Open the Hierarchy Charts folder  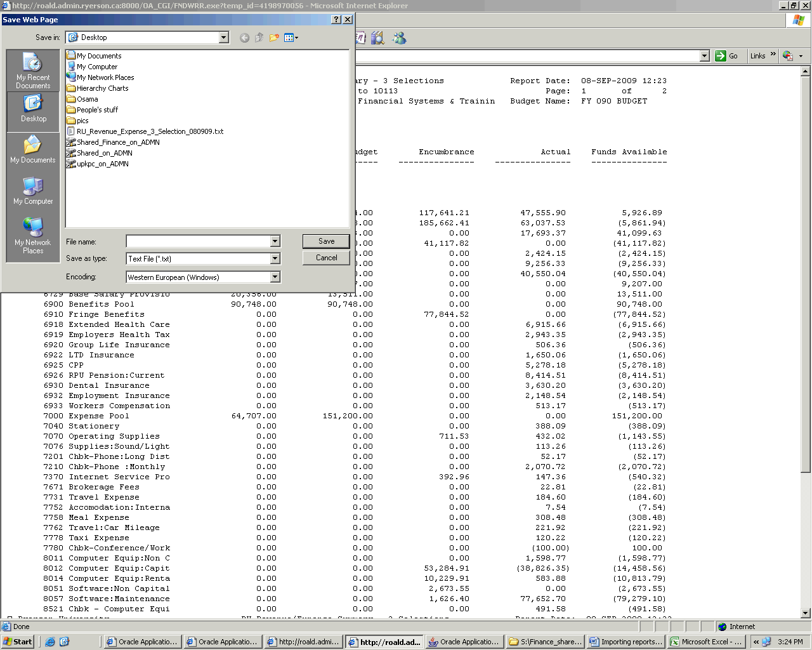[102, 88]
